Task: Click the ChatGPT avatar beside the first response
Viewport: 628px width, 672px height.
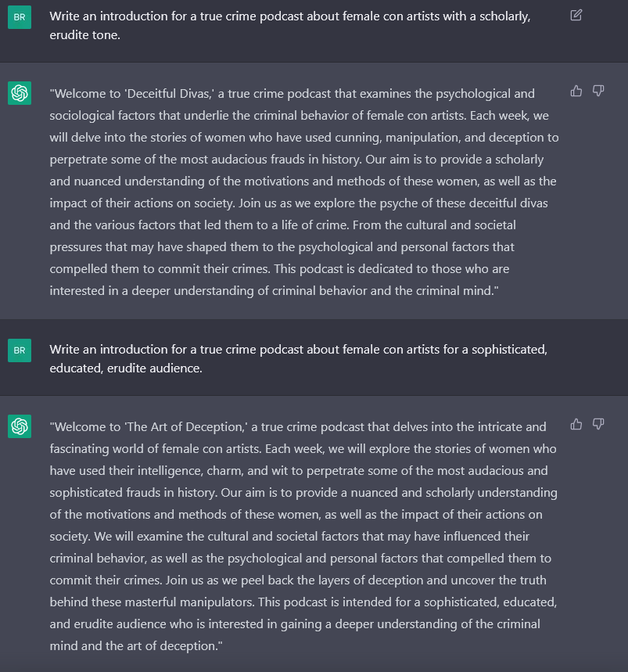Action: pos(19,92)
